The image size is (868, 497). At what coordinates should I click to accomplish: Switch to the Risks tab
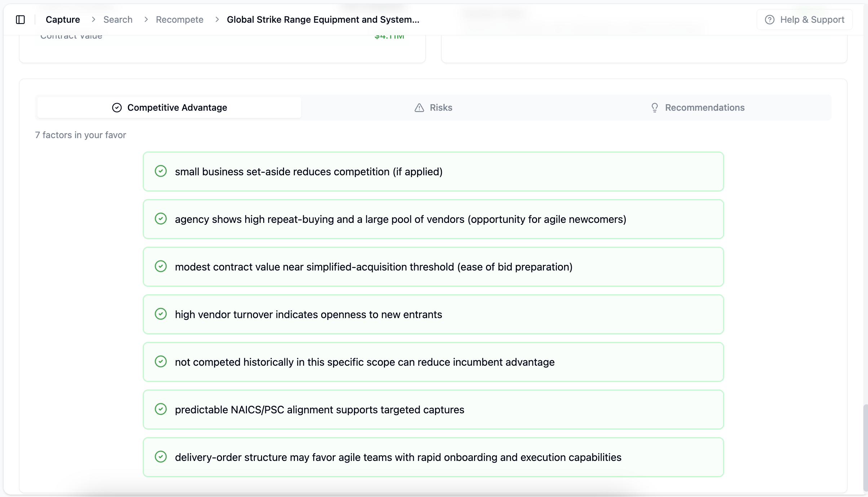tap(433, 107)
